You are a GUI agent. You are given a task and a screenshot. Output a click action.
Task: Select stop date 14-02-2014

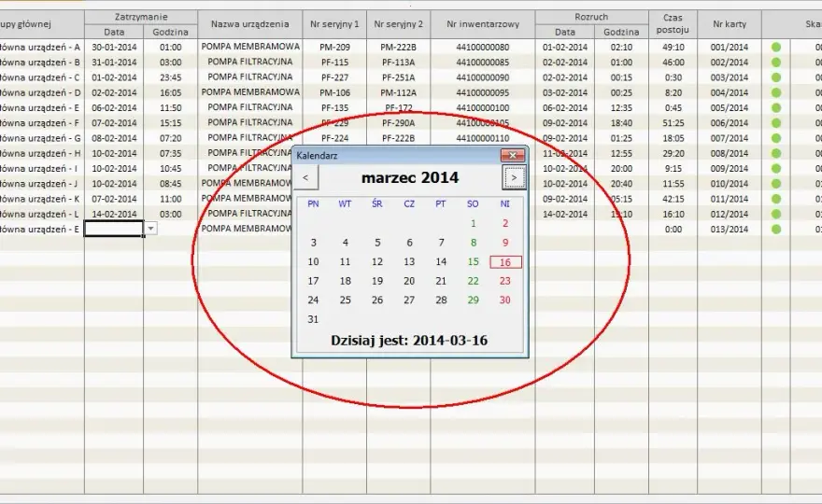(x=114, y=215)
